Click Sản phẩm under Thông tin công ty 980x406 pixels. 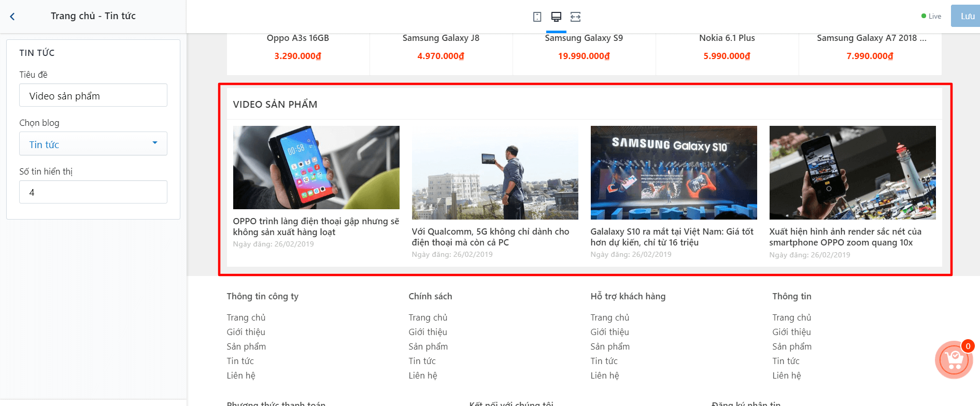tap(246, 346)
